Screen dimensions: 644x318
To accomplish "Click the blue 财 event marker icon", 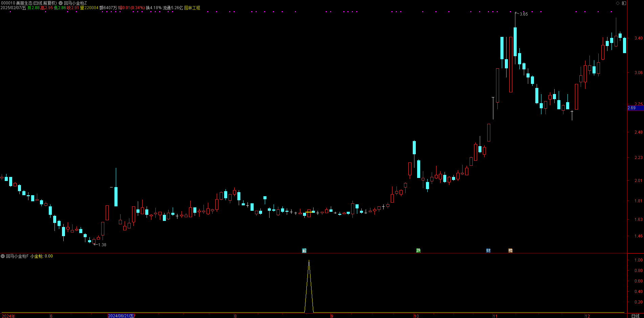I will [x=488, y=251].
